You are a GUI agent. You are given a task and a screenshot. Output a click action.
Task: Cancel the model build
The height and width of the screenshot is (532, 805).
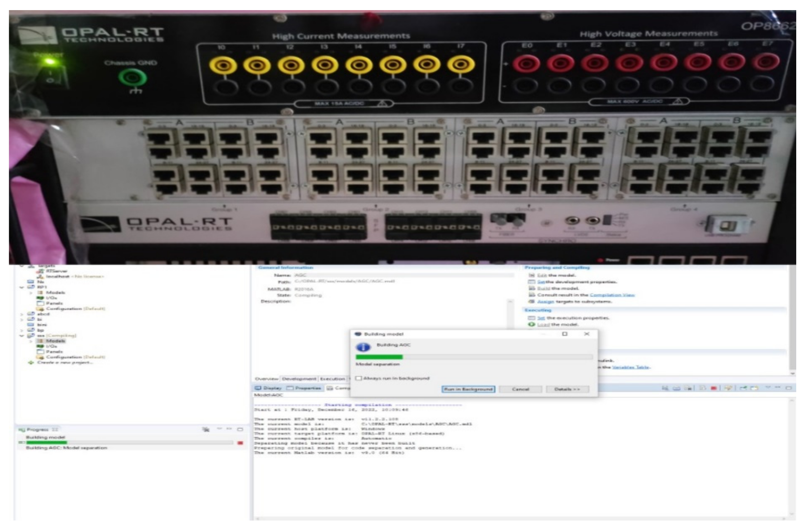click(520, 389)
